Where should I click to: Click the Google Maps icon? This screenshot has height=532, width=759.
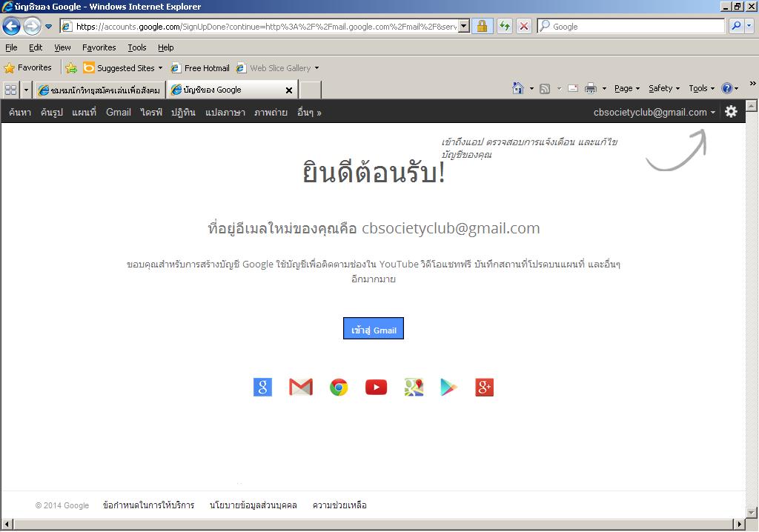(x=414, y=387)
